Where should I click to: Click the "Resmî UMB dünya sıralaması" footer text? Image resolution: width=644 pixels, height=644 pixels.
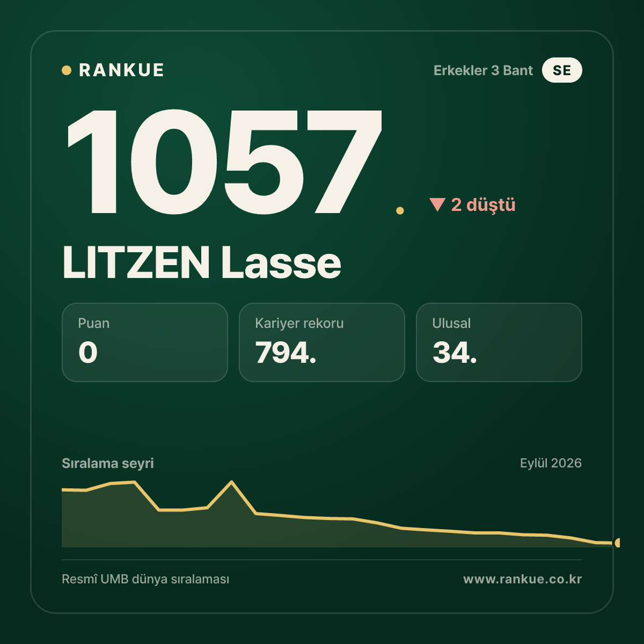[145, 580]
